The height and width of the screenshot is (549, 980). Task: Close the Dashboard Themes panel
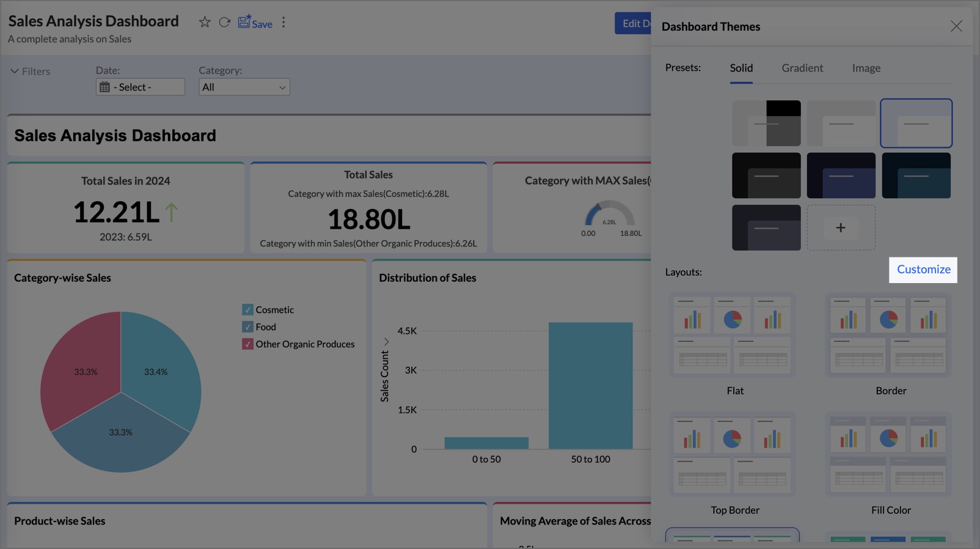tap(956, 26)
